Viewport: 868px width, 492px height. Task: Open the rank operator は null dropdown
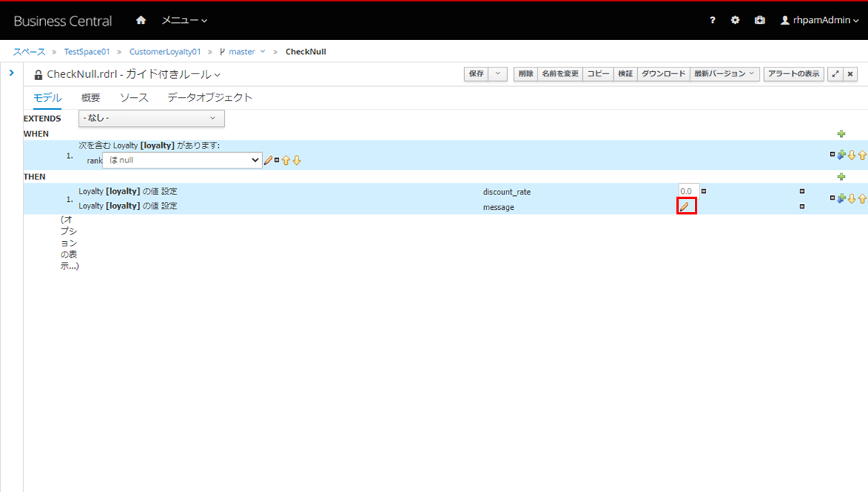pyautogui.click(x=182, y=160)
